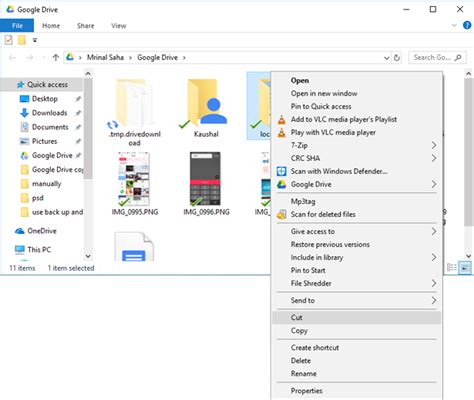The width and height of the screenshot is (474, 400).
Task: Click the Search Google Drive field
Action: pos(437,58)
